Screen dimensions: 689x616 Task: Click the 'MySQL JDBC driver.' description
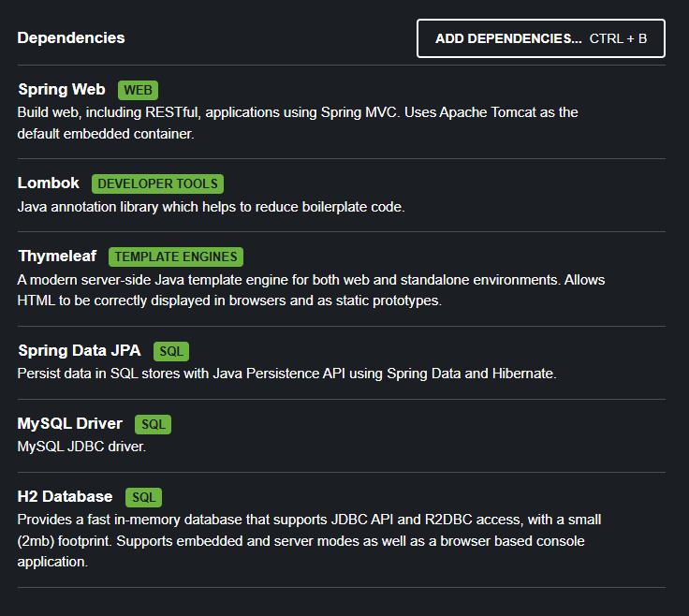coord(81,447)
